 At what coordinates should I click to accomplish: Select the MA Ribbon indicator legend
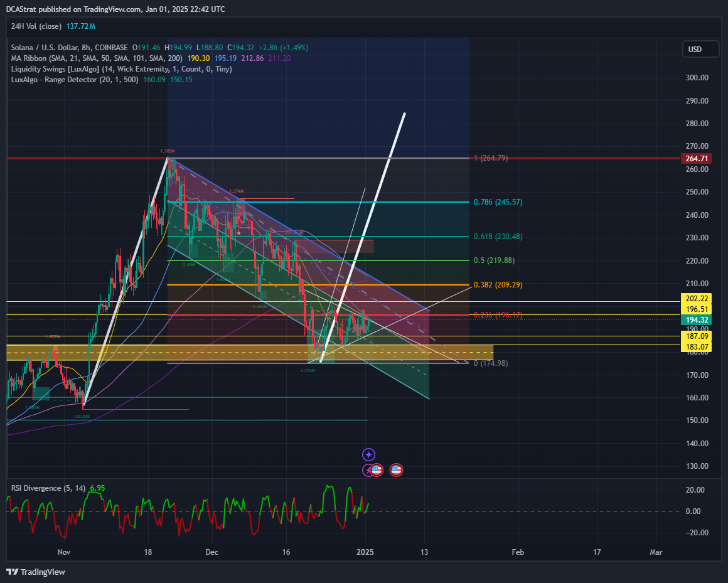click(97, 58)
